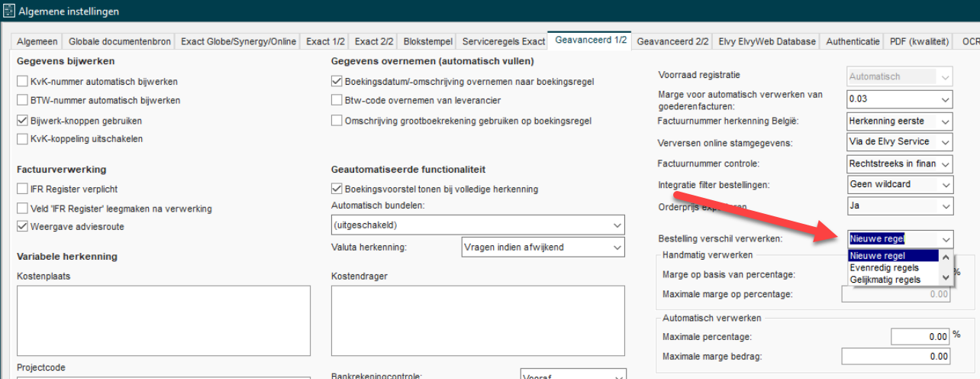The width and height of the screenshot is (980, 379).
Task: Check Btw-code overnemen van leverancier
Action: click(x=337, y=100)
